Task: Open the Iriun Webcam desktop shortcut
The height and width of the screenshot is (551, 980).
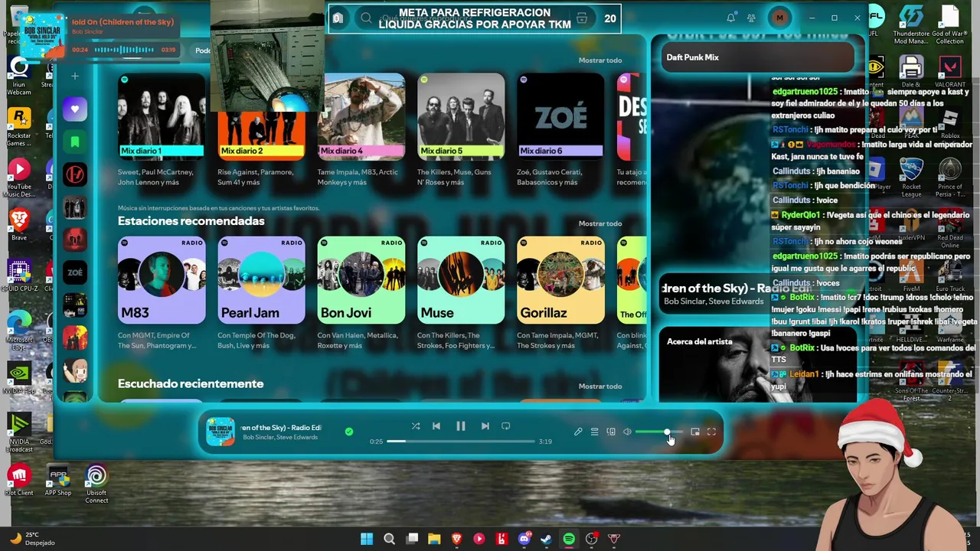Action: [19, 76]
